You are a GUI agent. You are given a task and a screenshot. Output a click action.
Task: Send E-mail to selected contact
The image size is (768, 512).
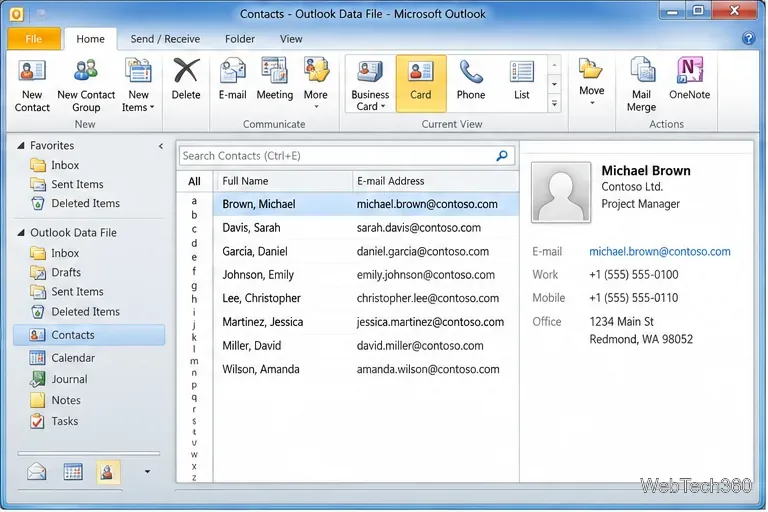pyautogui.click(x=232, y=80)
